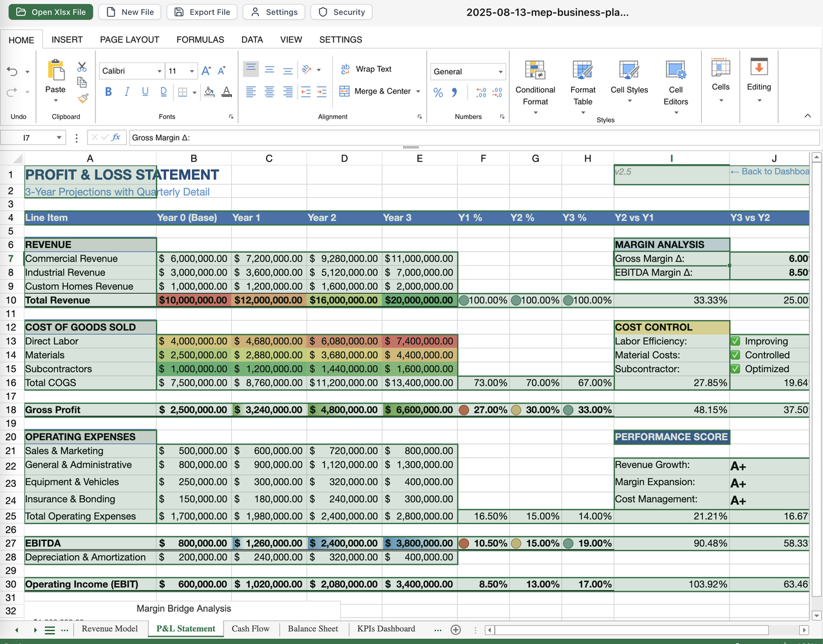
Task: Click into the formula bar input
Action: point(473,138)
